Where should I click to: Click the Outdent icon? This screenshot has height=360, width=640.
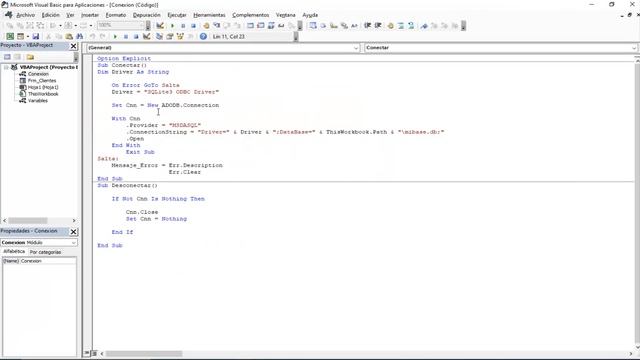point(378,25)
